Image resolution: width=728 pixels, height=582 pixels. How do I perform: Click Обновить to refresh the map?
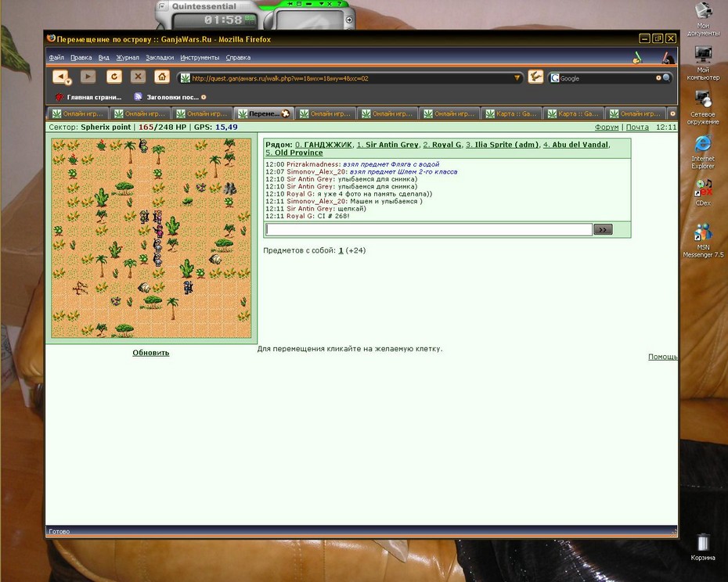point(151,353)
